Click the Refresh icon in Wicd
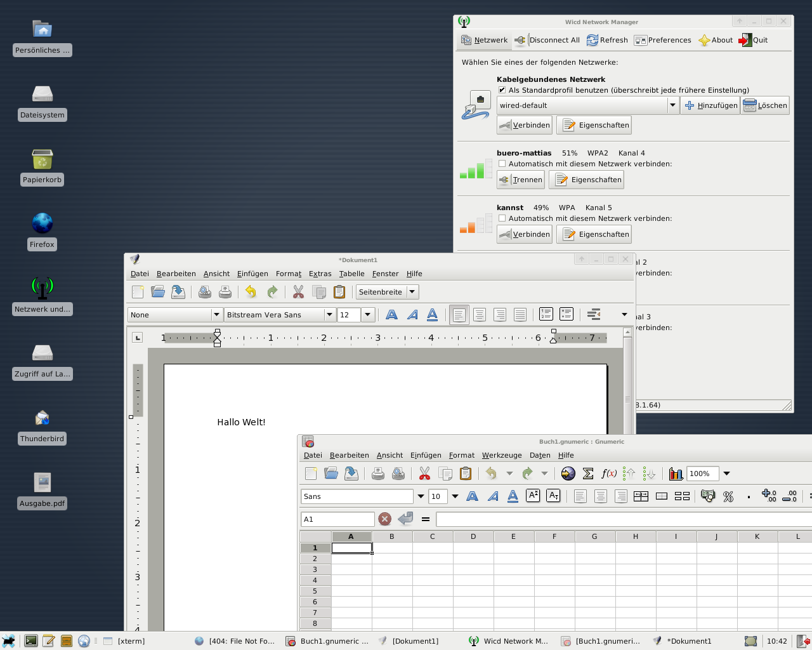Viewport: 812px width, 650px height. [x=593, y=40]
